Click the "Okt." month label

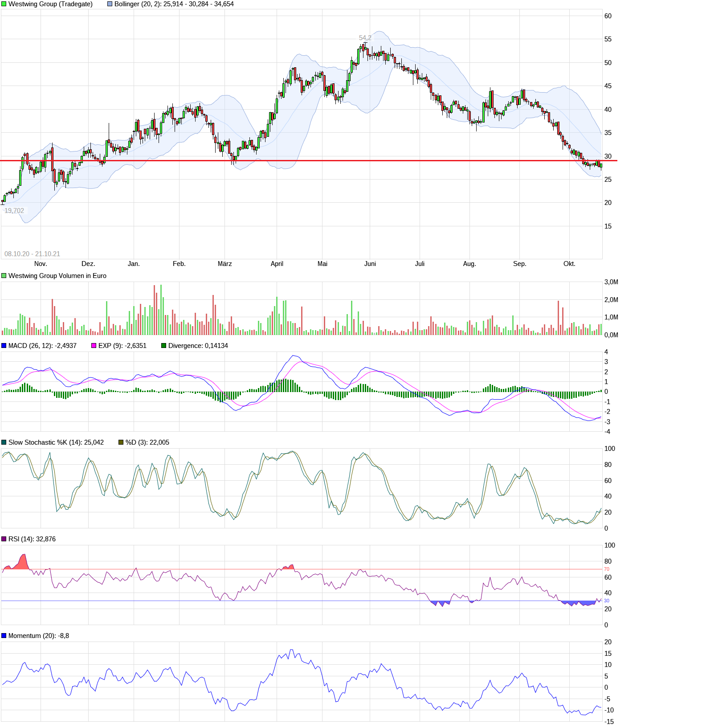pyautogui.click(x=569, y=264)
